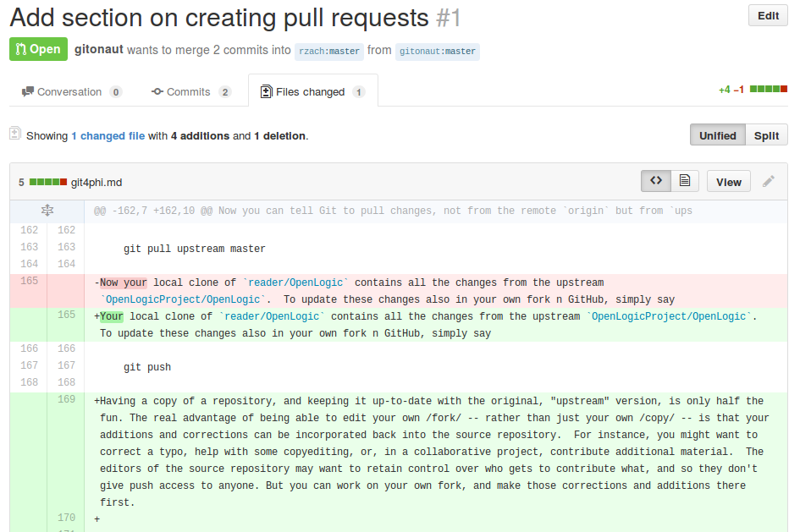Click the highlighted 'Now your' deleted text

124,282
